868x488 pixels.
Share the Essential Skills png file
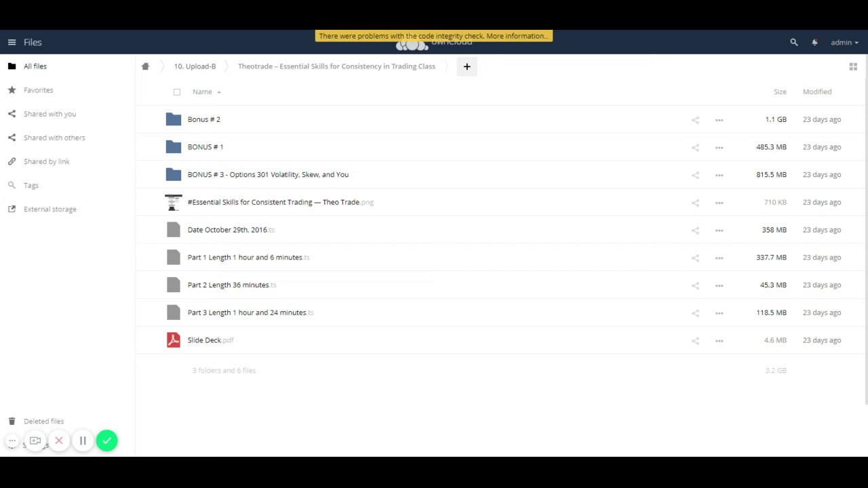(x=695, y=203)
